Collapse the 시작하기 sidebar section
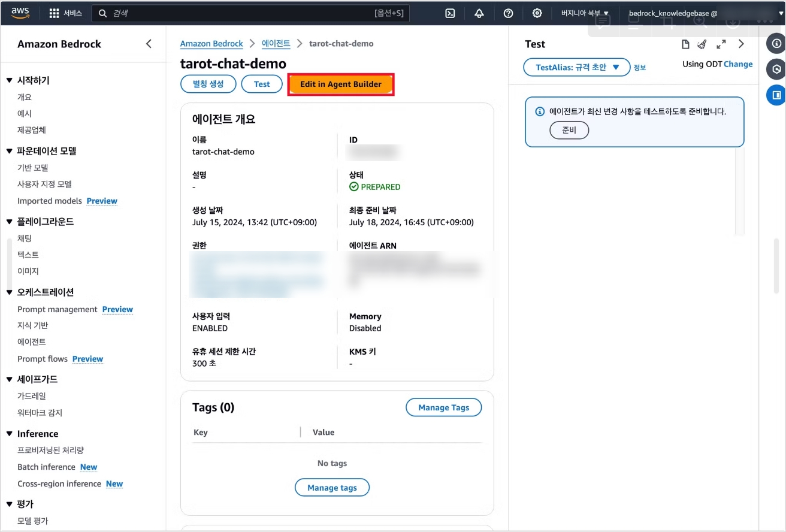 click(x=9, y=80)
